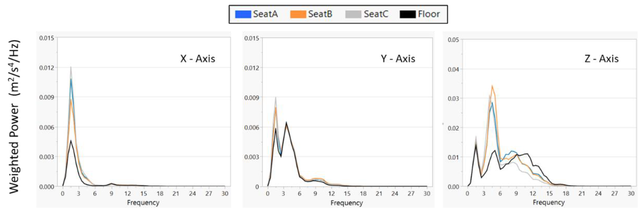644x216 pixels.
Task: Select the SeatA legend label text
Action: pos(265,14)
